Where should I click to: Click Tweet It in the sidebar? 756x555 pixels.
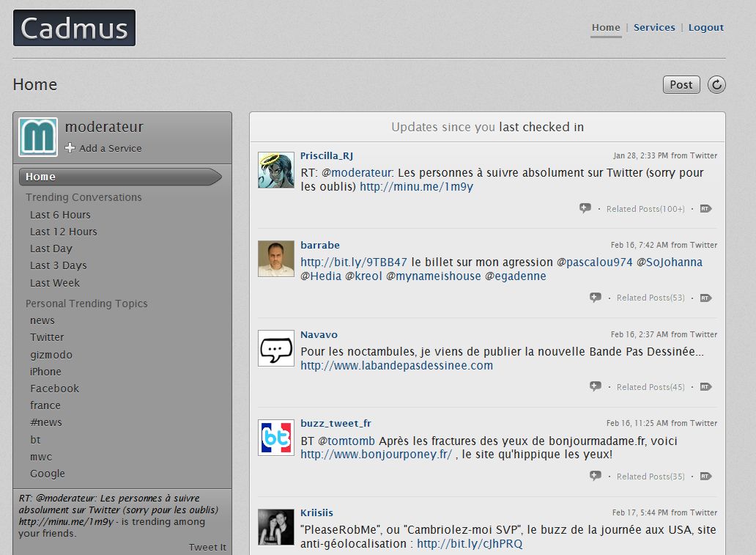point(207,547)
